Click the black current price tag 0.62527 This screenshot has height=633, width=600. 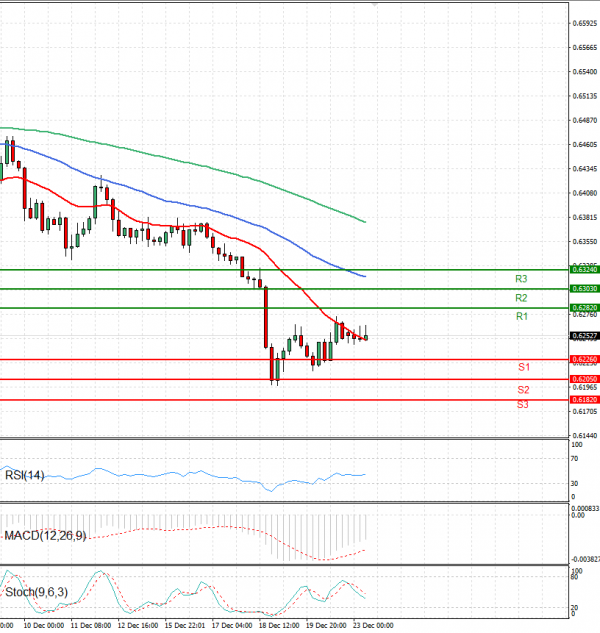coord(584,336)
